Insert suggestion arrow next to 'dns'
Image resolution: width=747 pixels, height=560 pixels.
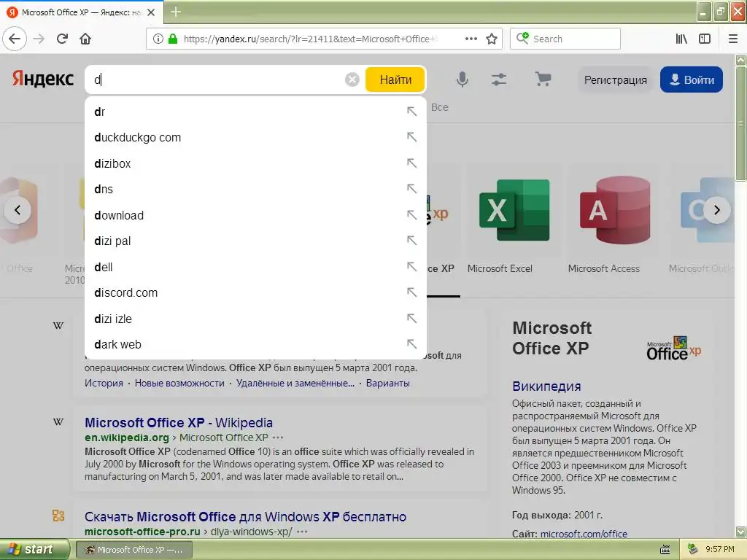(411, 189)
